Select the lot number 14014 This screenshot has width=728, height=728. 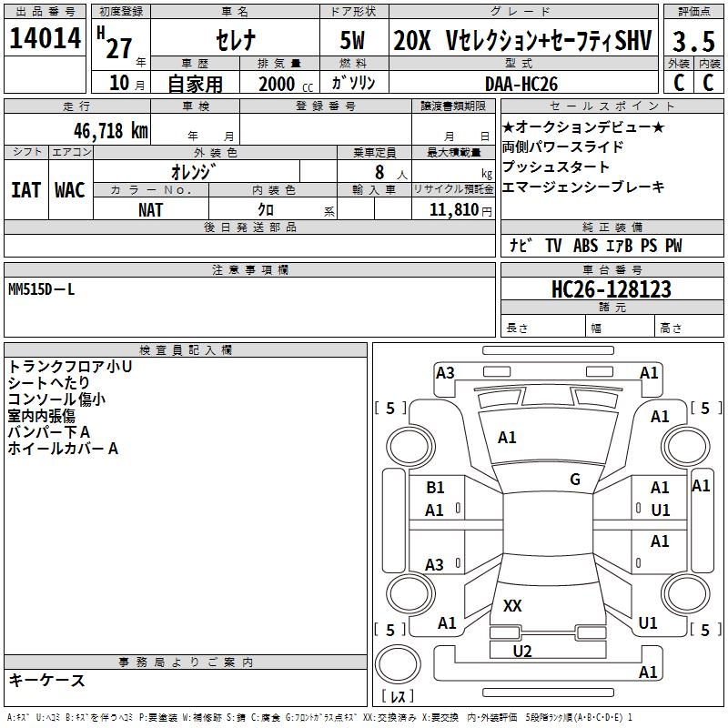pos(45,38)
